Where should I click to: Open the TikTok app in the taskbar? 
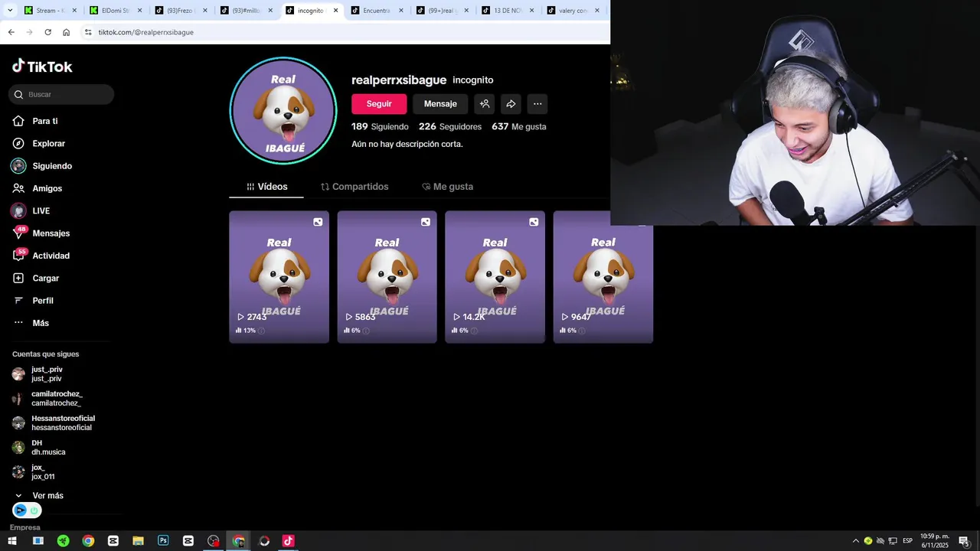pos(288,541)
